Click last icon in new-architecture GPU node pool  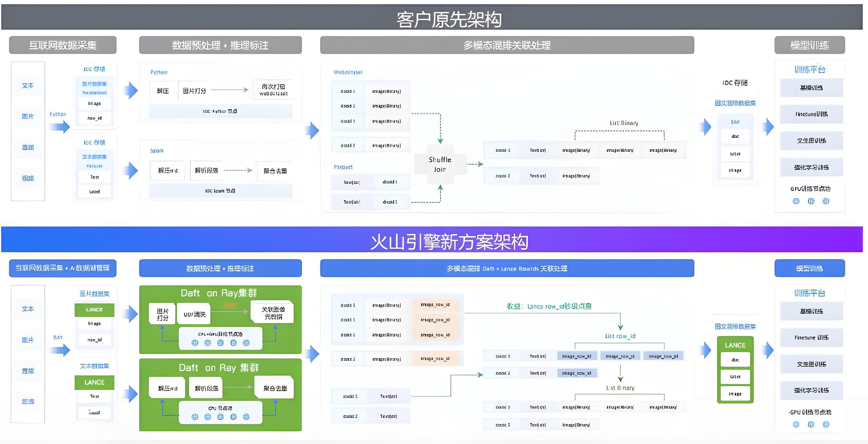click(x=826, y=424)
